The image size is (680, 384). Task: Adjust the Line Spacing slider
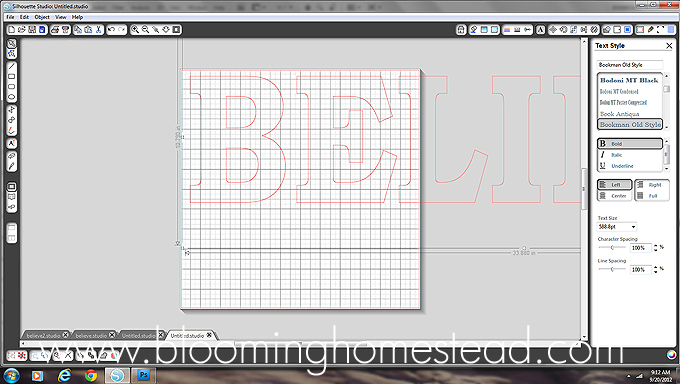point(612,269)
